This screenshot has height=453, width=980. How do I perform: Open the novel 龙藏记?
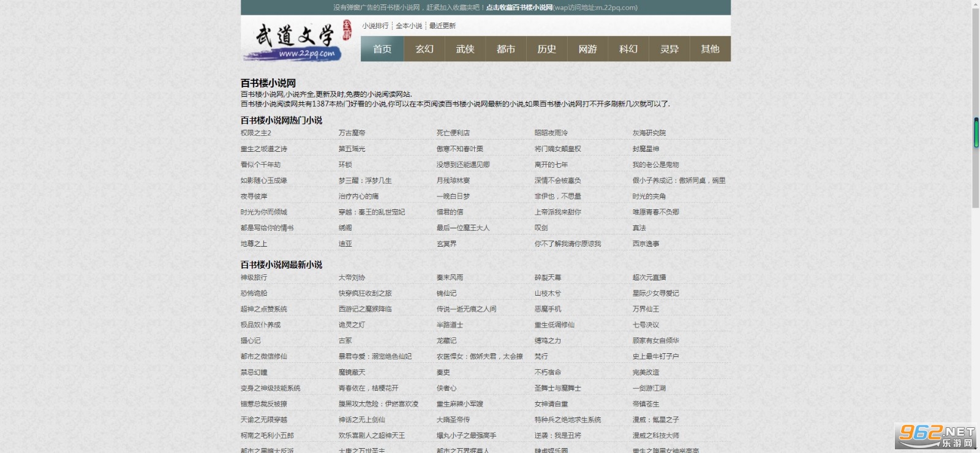pyautogui.click(x=447, y=340)
